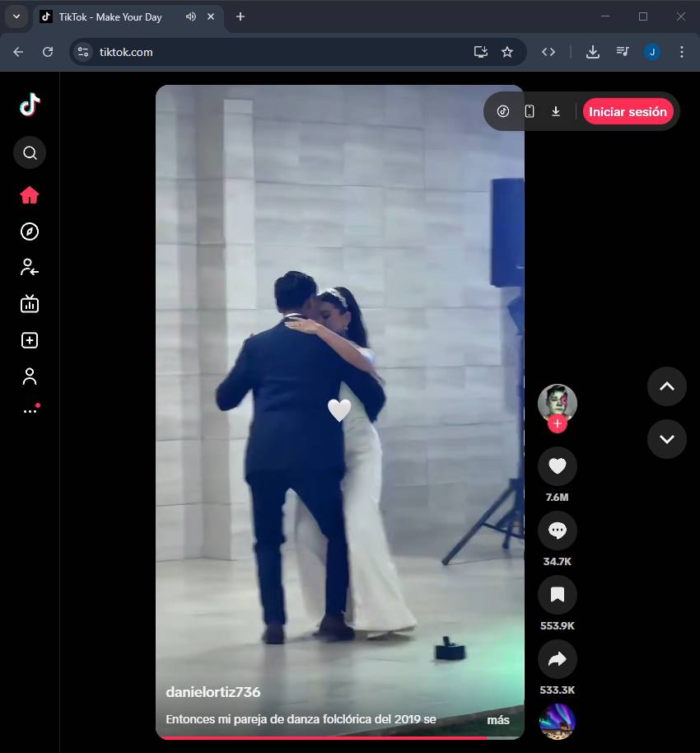This screenshot has height=753, width=700.
Task: Go to the next video down arrow
Action: click(x=666, y=438)
